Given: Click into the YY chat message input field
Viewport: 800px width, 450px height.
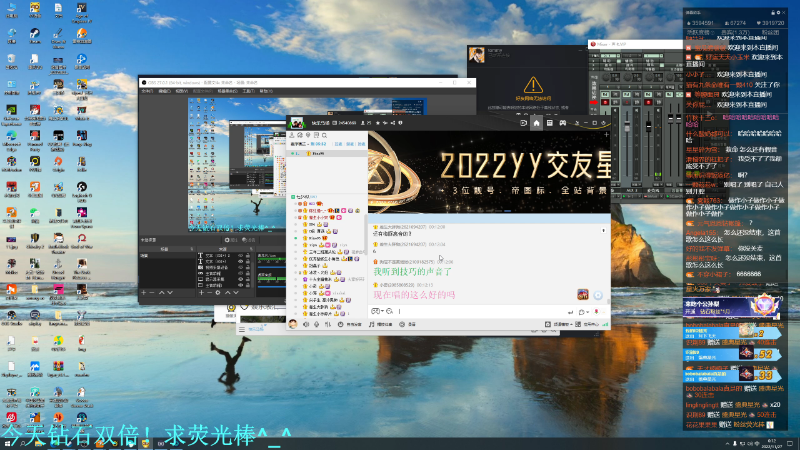Looking at the screenshot, I should click(x=480, y=311).
